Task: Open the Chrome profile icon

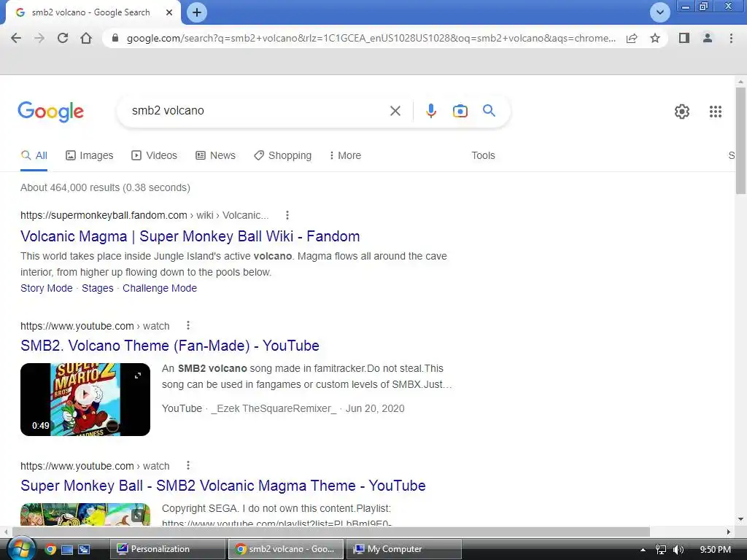Action: [708, 38]
